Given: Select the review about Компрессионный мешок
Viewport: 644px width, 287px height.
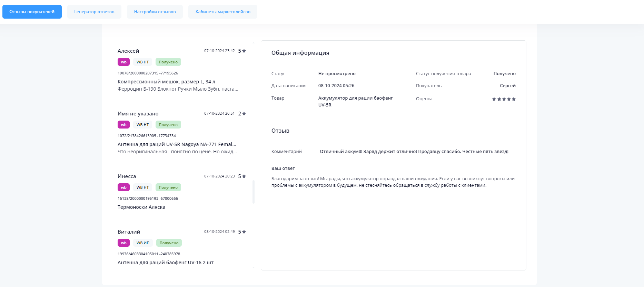Looking at the screenshot, I should pos(166,82).
